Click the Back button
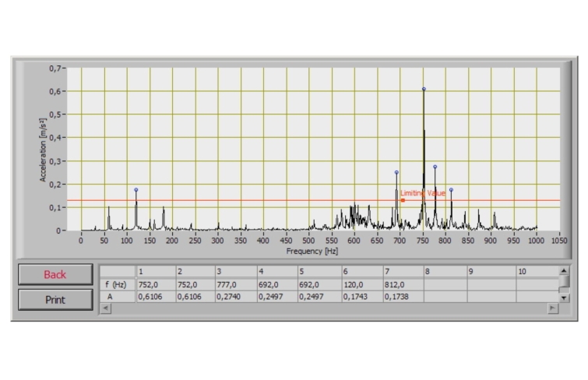 [x=55, y=274]
